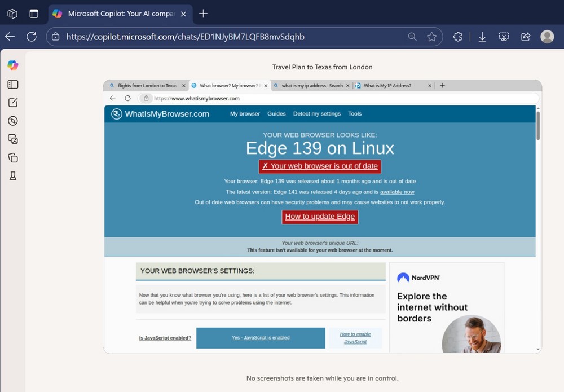Close the flights from London to Texas tab
This screenshot has height=392, width=564.
coord(184,86)
